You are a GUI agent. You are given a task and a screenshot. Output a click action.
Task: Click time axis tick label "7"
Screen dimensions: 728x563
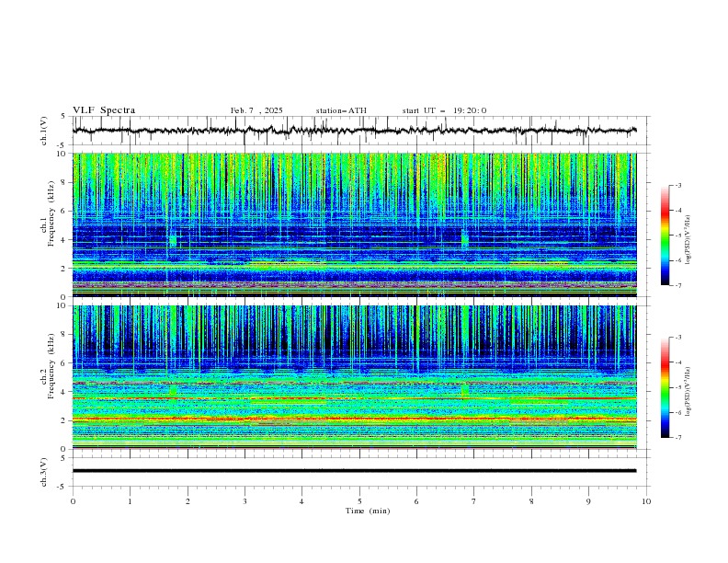click(x=474, y=501)
